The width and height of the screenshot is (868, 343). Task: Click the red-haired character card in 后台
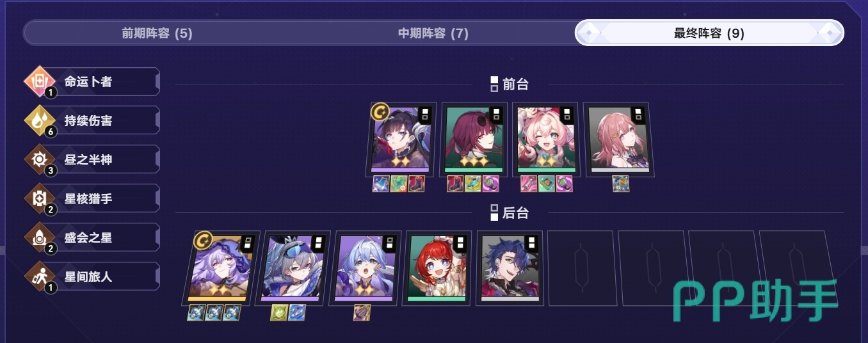(437, 267)
